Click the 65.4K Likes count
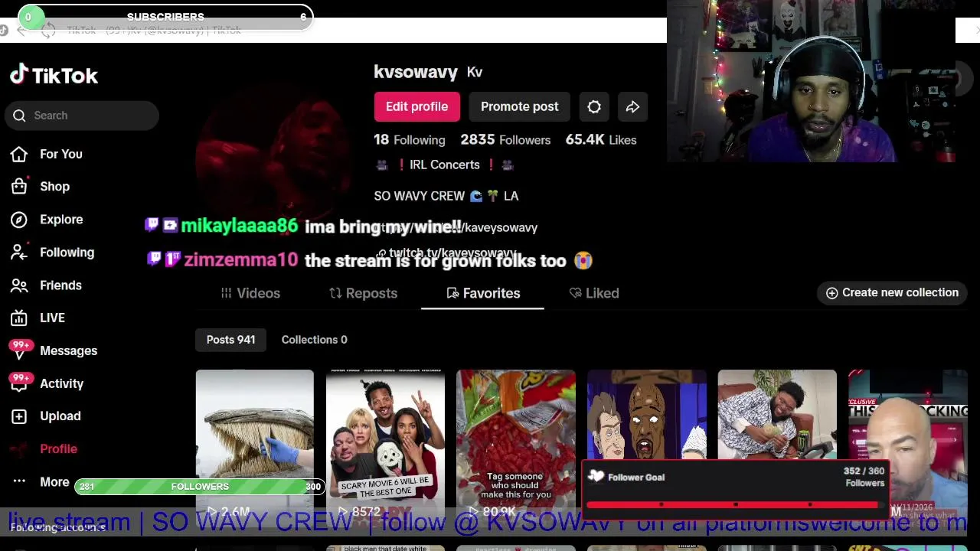The width and height of the screenshot is (980, 551). point(601,140)
